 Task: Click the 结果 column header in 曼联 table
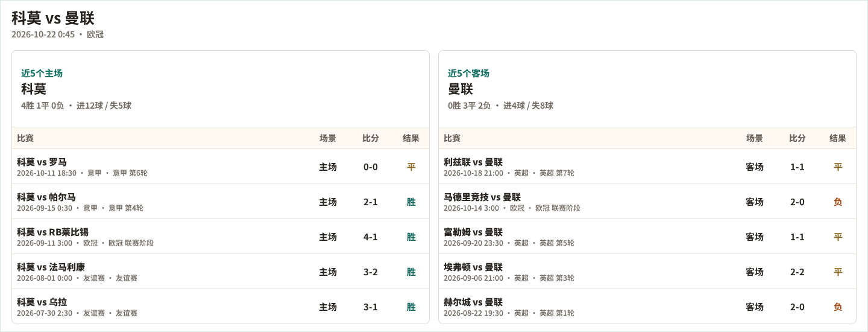pyautogui.click(x=838, y=138)
